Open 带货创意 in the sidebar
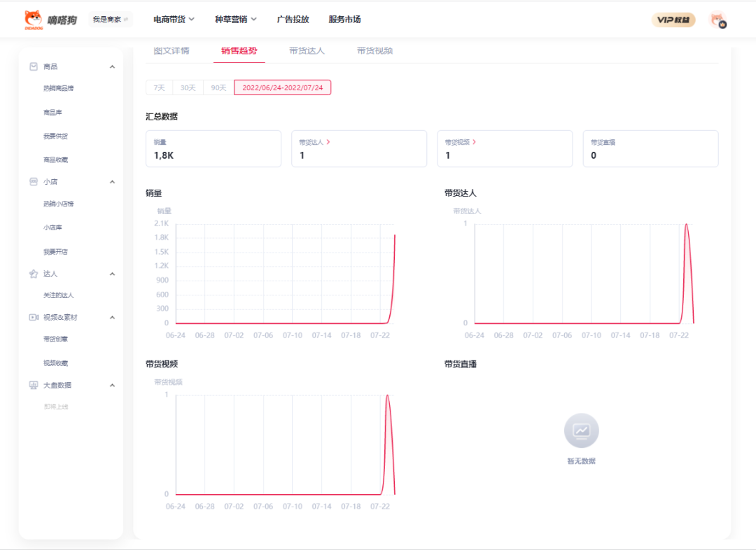The image size is (756, 550). (x=55, y=339)
